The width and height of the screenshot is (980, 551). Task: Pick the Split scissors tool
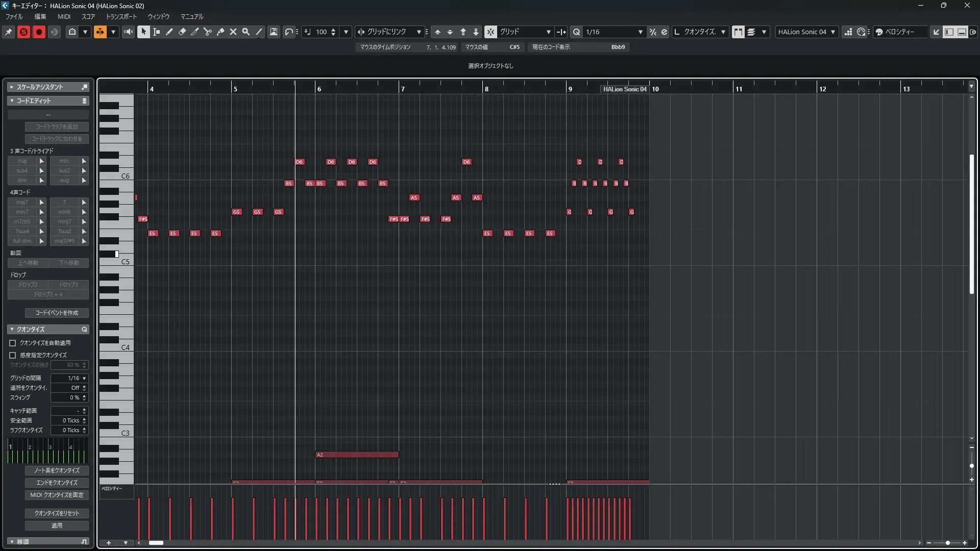point(207,32)
